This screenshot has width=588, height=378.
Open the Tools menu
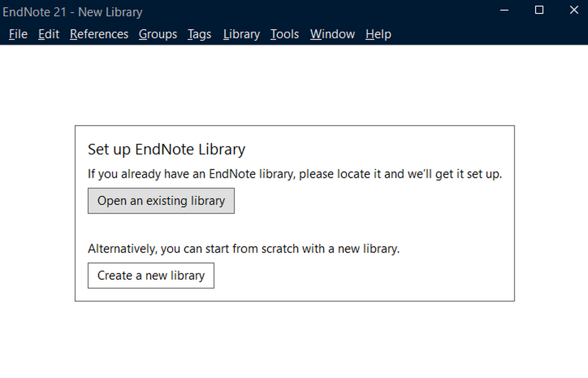pyautogui.click(x=284, y=34)
